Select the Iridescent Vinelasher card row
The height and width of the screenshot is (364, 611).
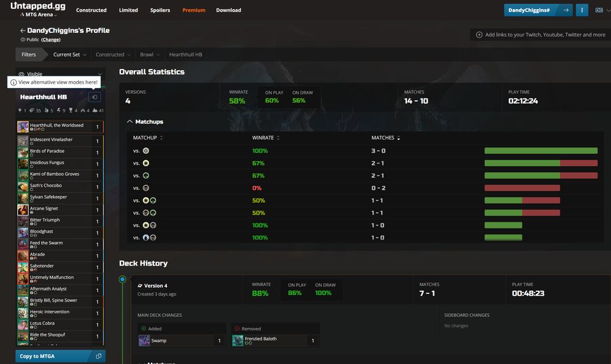(x=60, y=140)
